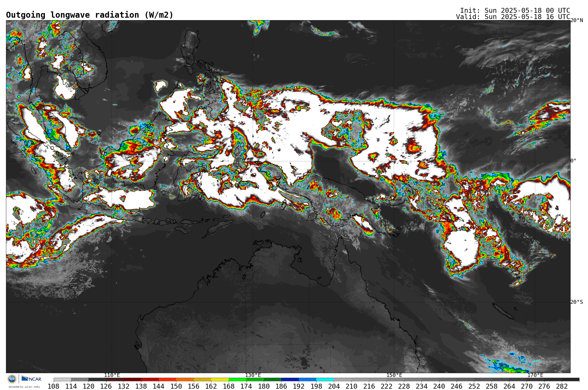Image resolution: width=588 pixels, height=390 pixels.
Task: Click the 110°E longitude label
Action: pos(112,375)
